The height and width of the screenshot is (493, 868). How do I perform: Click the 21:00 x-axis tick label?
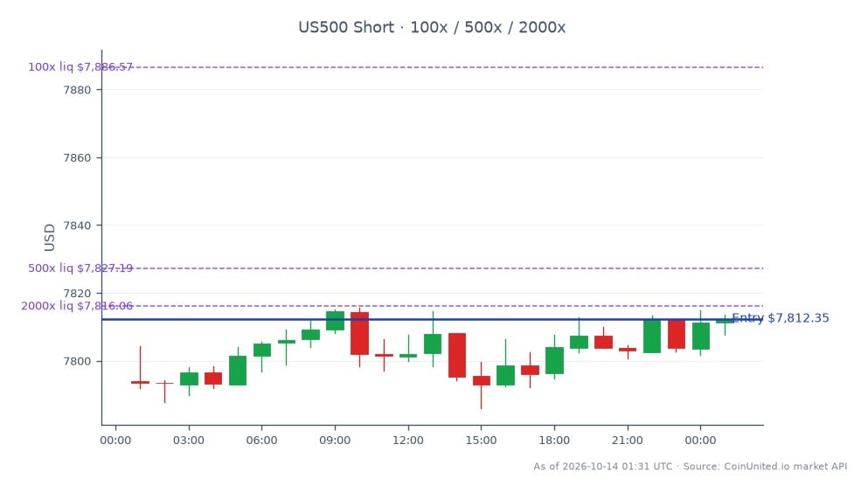pyautogui.click(x=628, y=441)
